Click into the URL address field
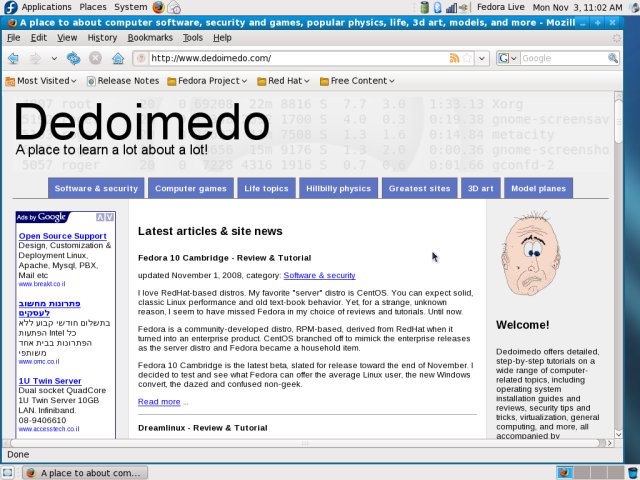Image resolution: width=640 pixels, height=480 pixels. [298, 58]
